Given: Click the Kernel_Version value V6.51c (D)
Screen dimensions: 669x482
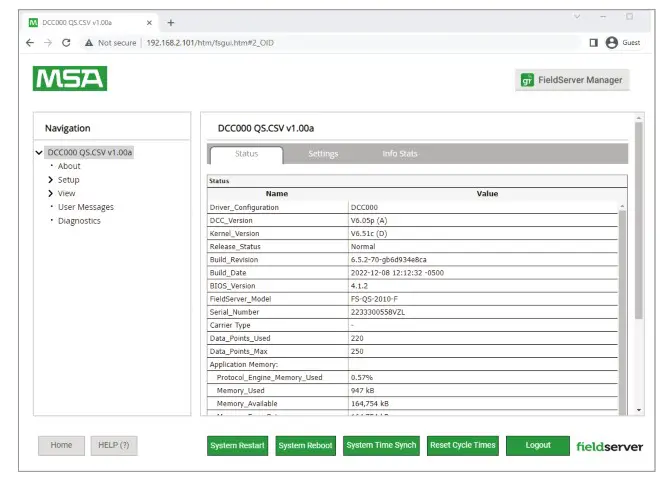Looking at the screenshot, I should point(369,234).
